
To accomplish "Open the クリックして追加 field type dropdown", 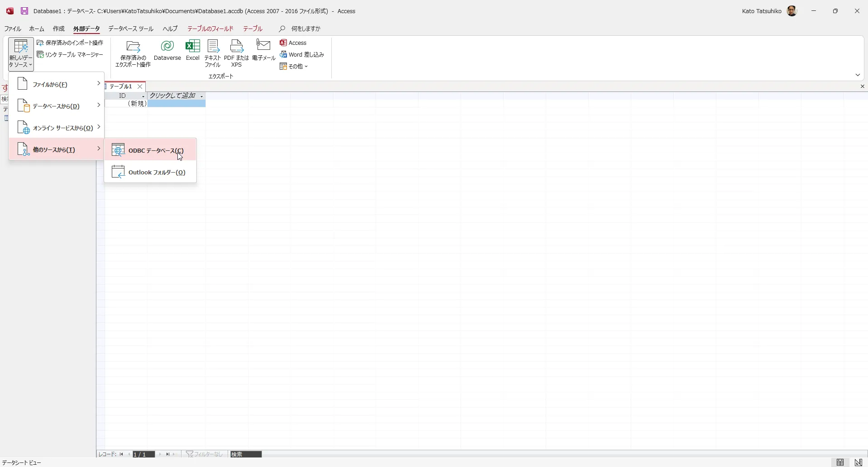I will 201,96.
